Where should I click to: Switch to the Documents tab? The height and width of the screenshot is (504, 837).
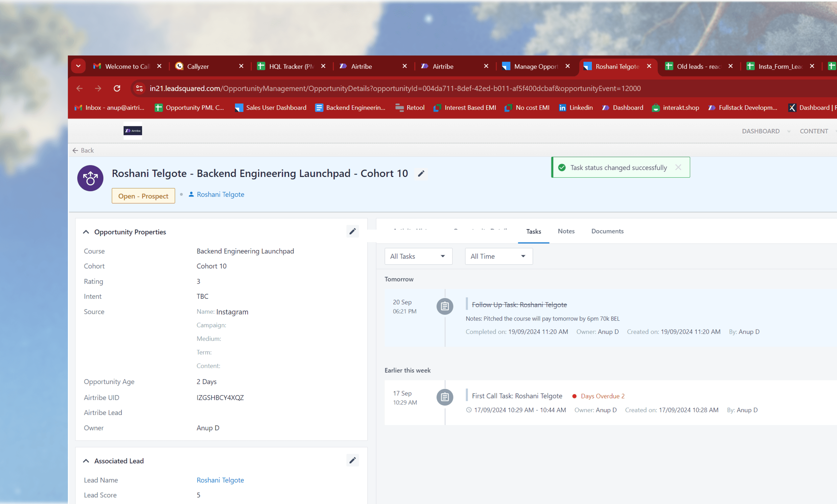607,231
